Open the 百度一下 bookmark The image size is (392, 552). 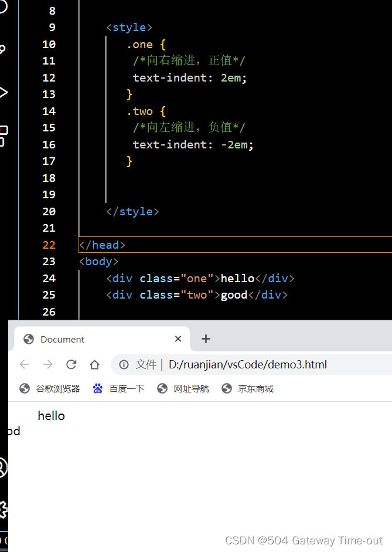118,389
